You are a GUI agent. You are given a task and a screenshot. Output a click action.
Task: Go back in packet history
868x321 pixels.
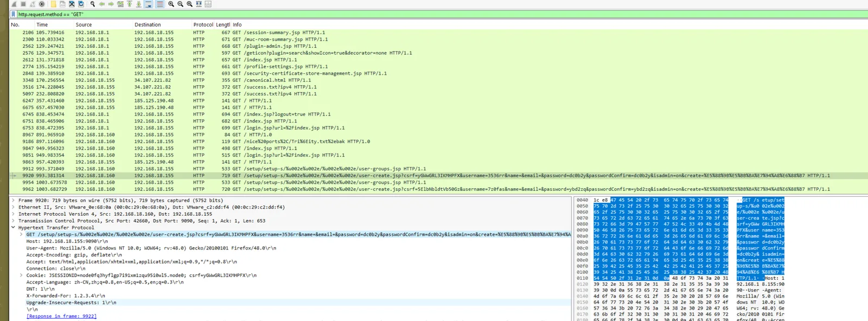pos(102,4)
